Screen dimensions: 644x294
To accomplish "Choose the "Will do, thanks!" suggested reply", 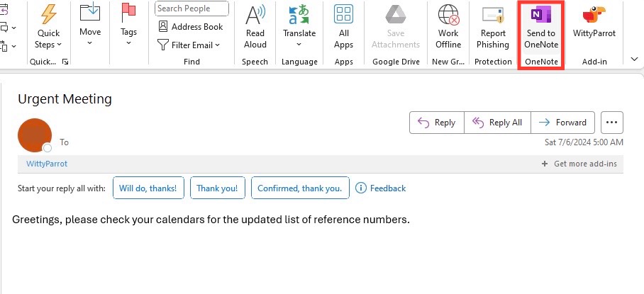I will (148, 188).
